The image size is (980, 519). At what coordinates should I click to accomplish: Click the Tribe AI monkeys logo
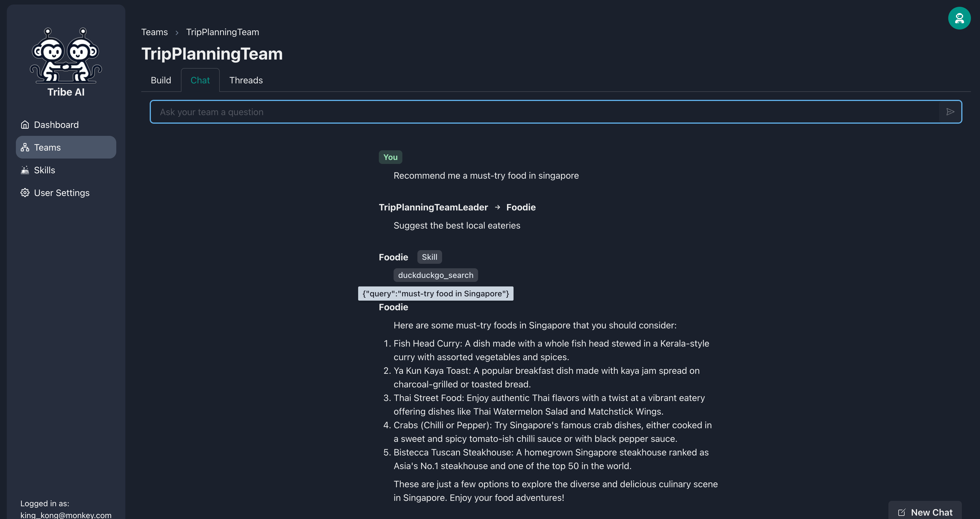click(66, 55)
